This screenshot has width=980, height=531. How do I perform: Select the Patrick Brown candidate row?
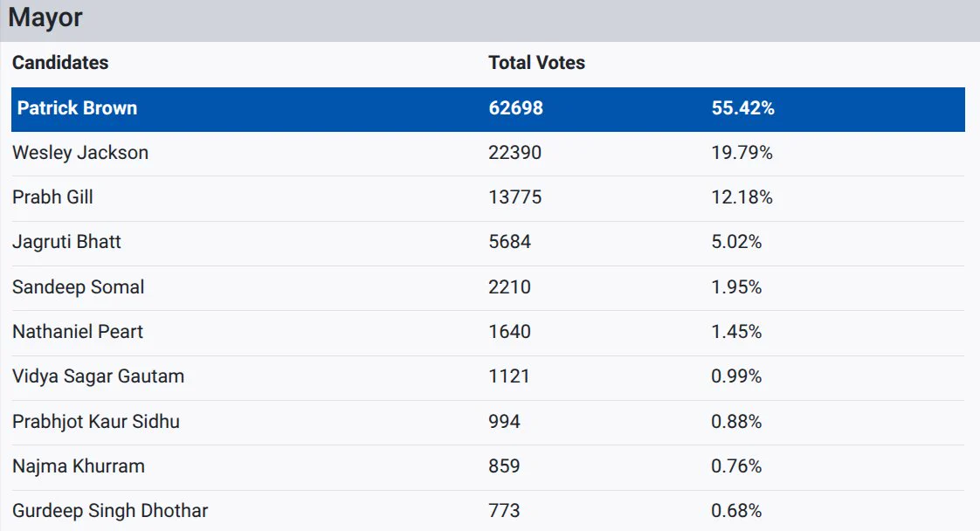[x=487, y=108]
